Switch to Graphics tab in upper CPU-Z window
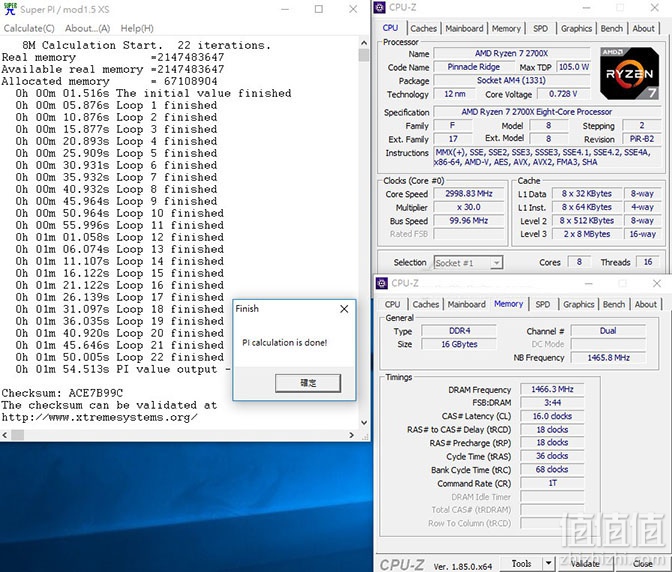672x572 pixels. coord(576,28)
